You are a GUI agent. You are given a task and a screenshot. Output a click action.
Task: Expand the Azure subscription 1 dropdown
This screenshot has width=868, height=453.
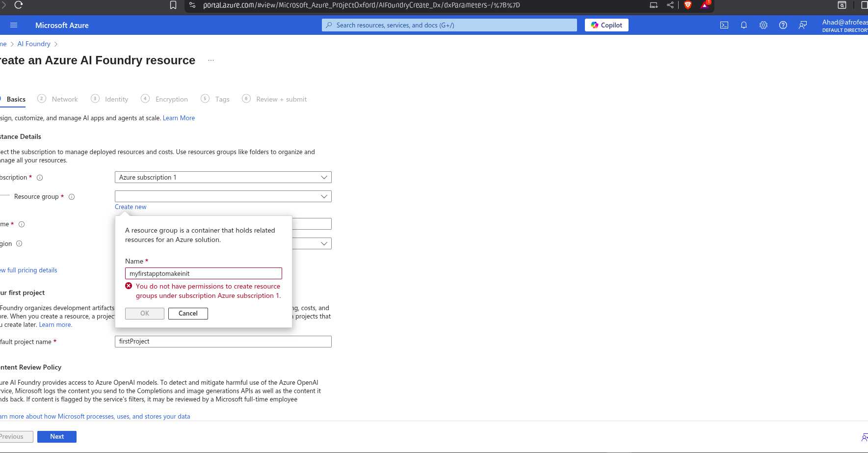223,177
